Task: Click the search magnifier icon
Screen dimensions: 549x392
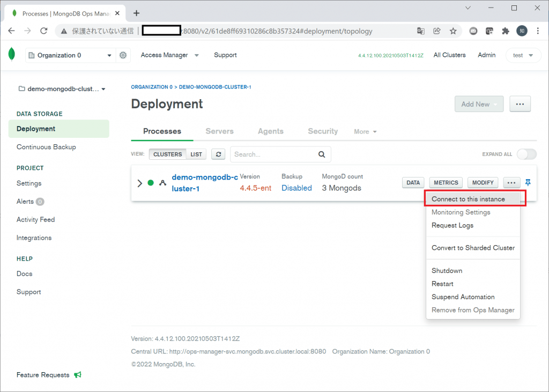Action: [321, 154]
